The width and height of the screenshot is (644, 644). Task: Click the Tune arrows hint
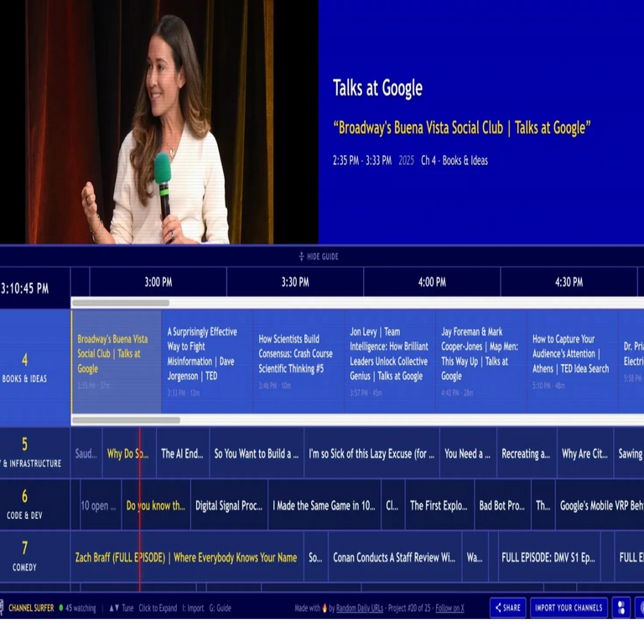[x=121, y=608]
